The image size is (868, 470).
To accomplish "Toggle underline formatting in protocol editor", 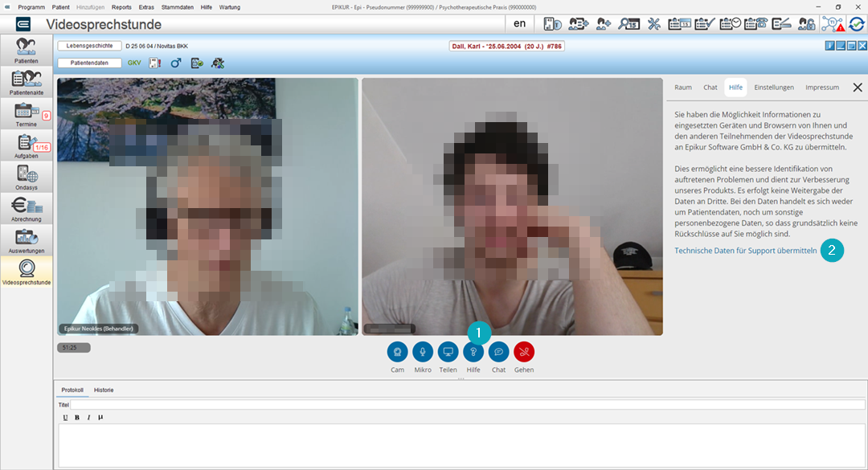I will [x=65, y=418].
